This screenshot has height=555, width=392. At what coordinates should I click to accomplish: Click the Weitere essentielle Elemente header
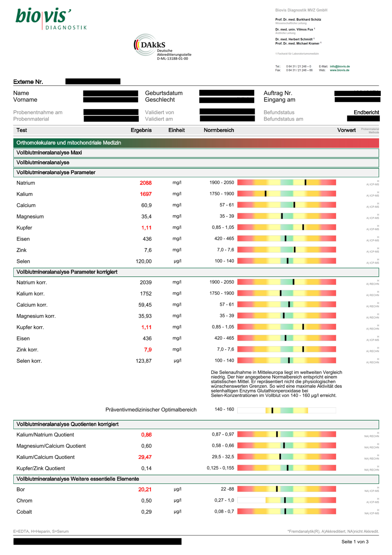[78, 479]
